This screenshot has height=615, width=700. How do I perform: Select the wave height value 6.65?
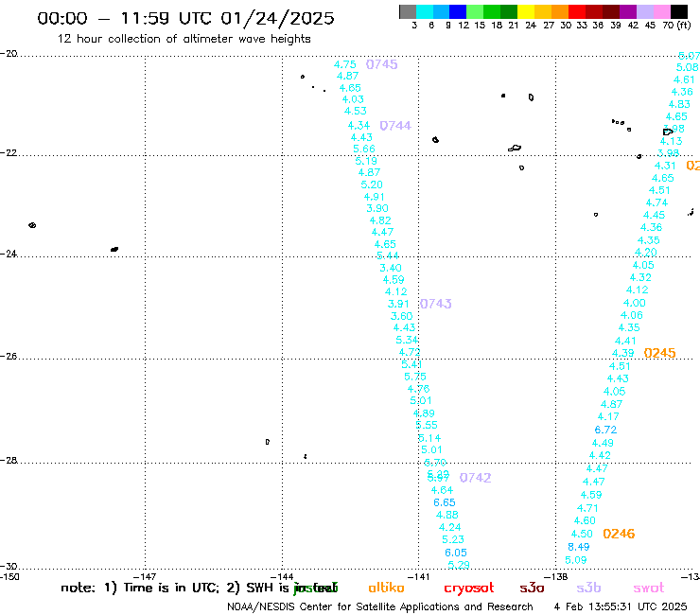[x=445, y=502]
